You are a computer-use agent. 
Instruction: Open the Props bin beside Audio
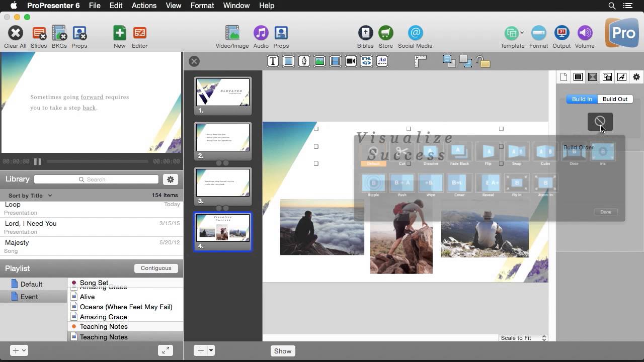point(281,33)
